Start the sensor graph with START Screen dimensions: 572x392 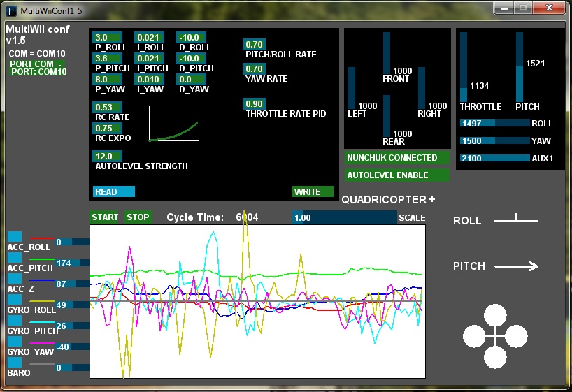point(105,217)
